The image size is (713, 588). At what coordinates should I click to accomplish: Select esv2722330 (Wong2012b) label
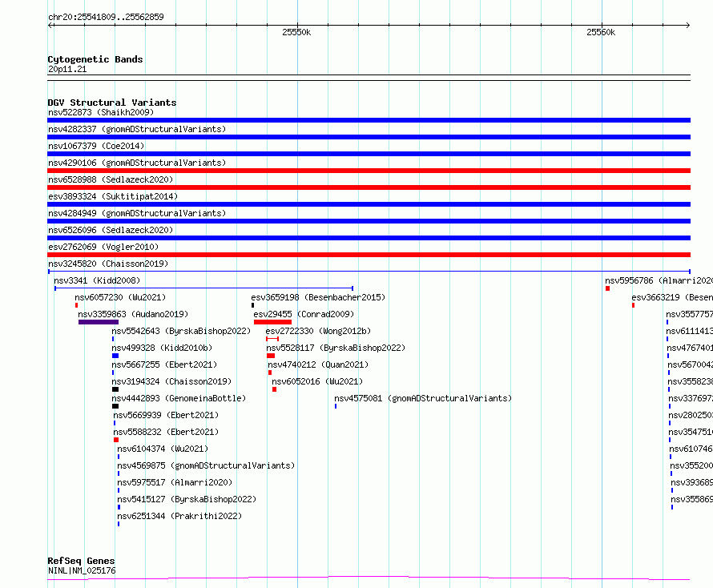point(318,331)
